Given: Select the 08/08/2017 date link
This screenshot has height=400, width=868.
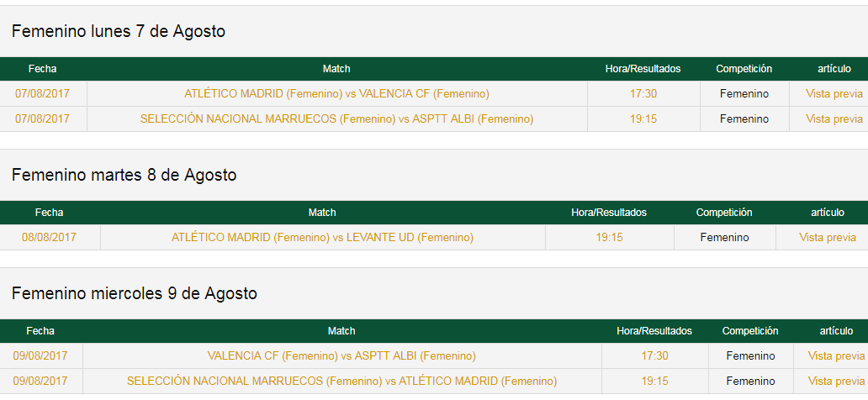Looking at the screenshot, I should coord(50,237).
